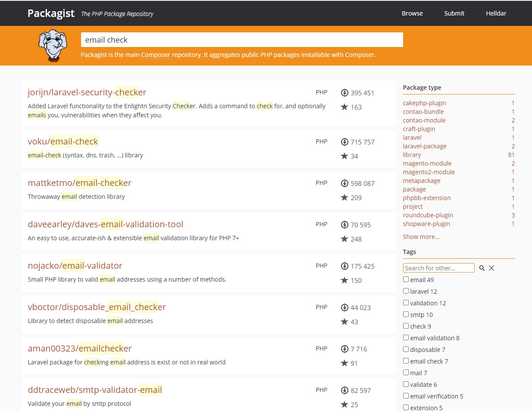
Task: Click star icon for mattketmo/email-checker
Action: point(344,198)
